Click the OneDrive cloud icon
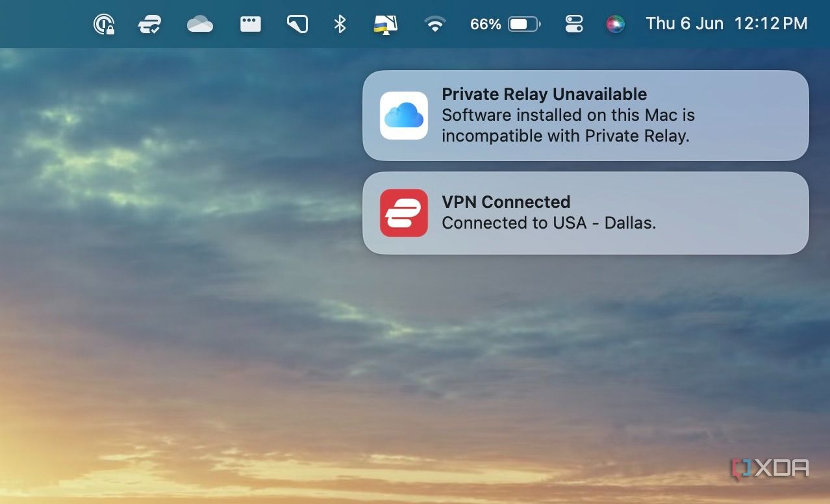 (199, 24)
